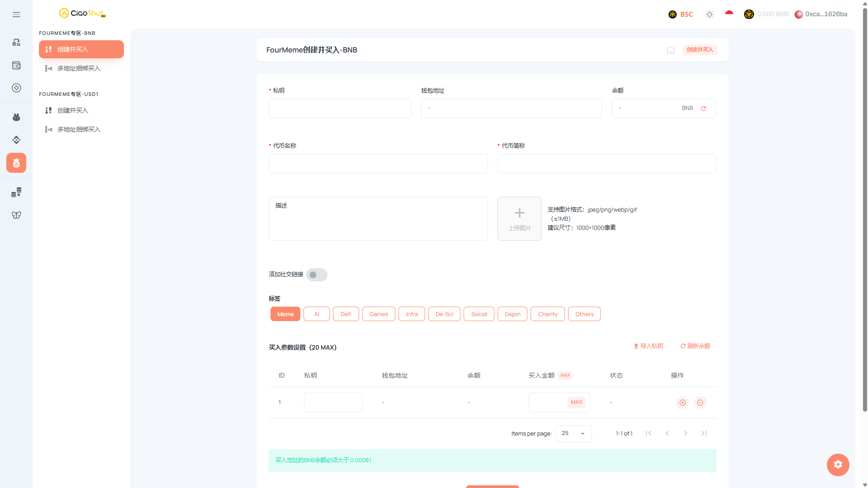Toggle the light/dark theme sun icon
The width and height of the screenshot is (868, 488).
pos(709,14)
